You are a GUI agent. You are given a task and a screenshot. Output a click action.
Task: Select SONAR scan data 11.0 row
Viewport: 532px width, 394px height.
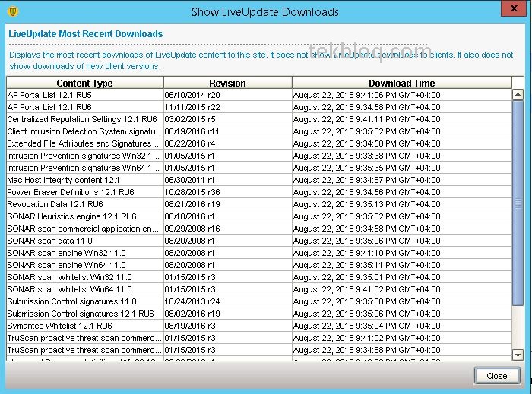[259, 241]
